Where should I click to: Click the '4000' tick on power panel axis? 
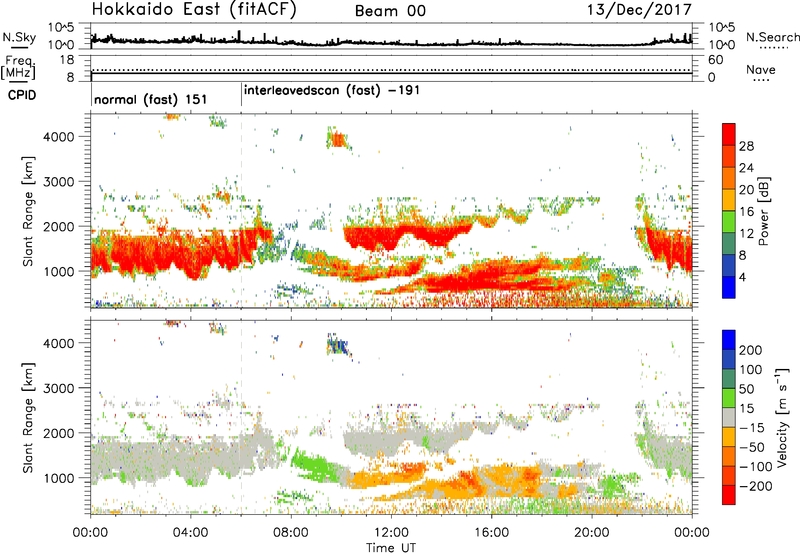tap(58, 137)
